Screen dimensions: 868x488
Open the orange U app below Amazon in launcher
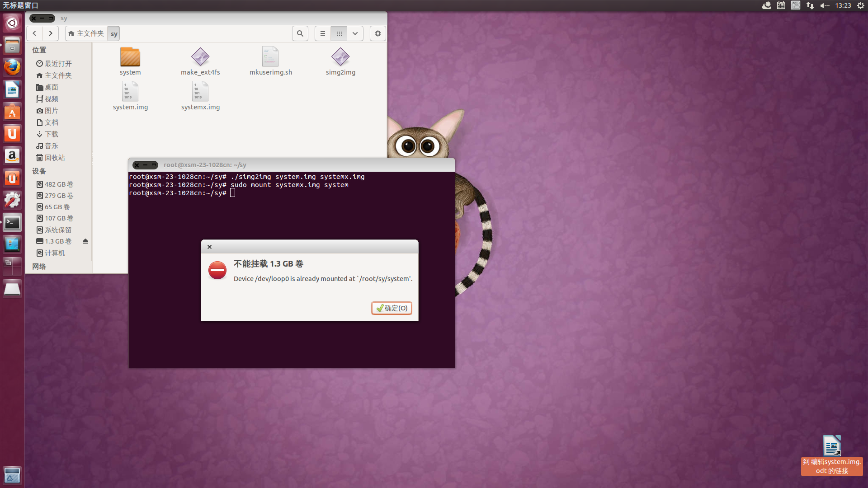12,178
